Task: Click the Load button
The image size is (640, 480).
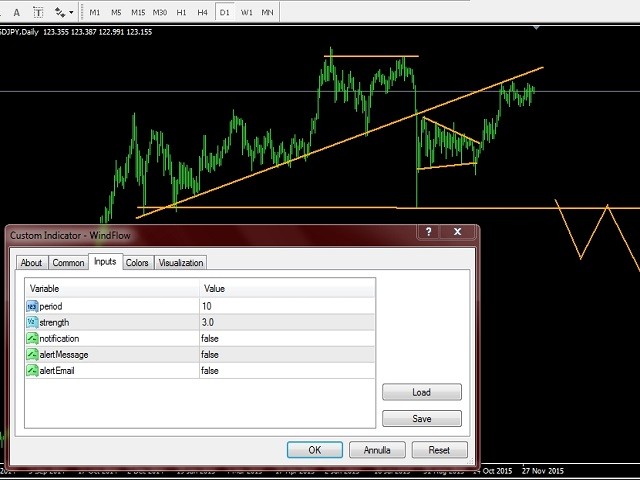Action: pyautogui.click(x=422, y=392)
